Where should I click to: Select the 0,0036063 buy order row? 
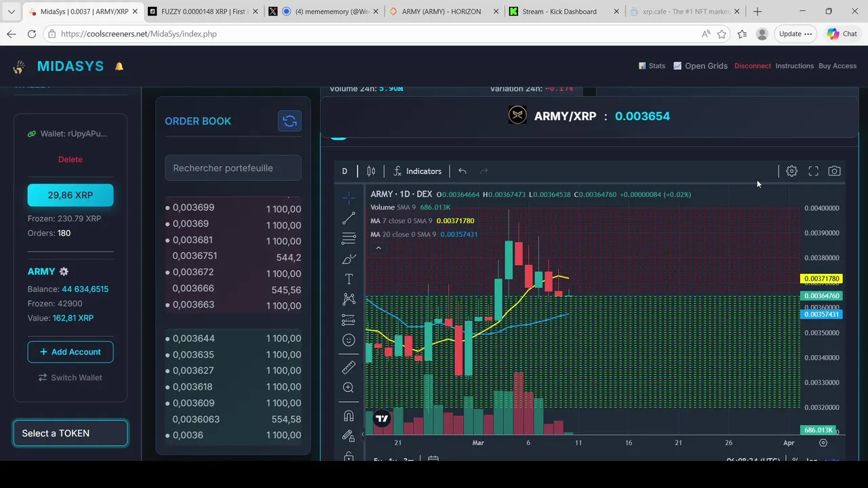point(233,420)
